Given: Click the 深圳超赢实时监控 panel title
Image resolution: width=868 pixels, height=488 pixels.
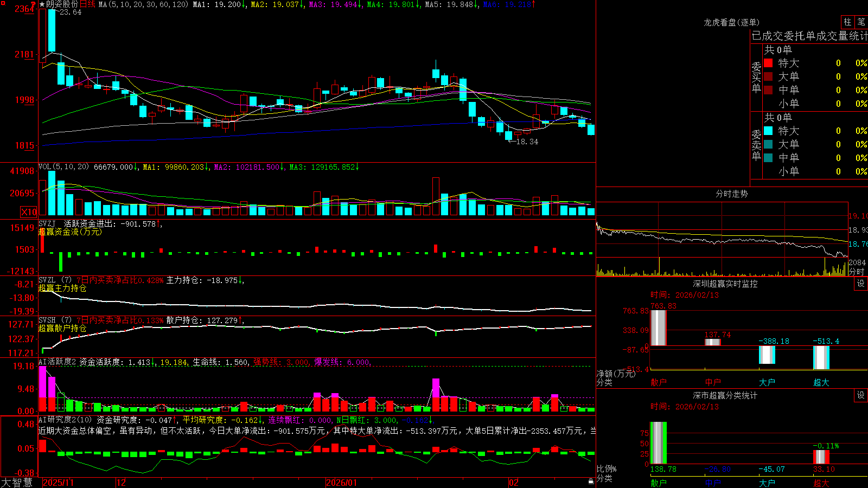Looking at the screenshot, I should (725, 284).
